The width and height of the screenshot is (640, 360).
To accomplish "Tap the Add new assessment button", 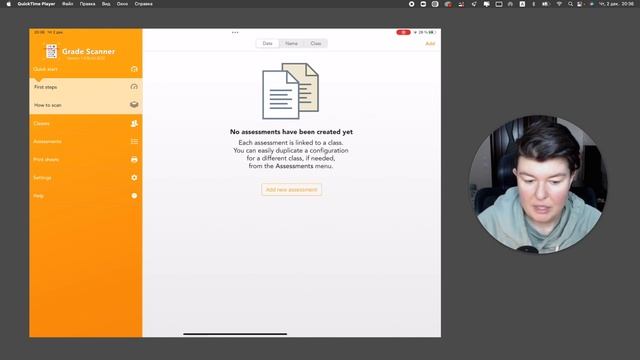I will click(x=291, y=189).
